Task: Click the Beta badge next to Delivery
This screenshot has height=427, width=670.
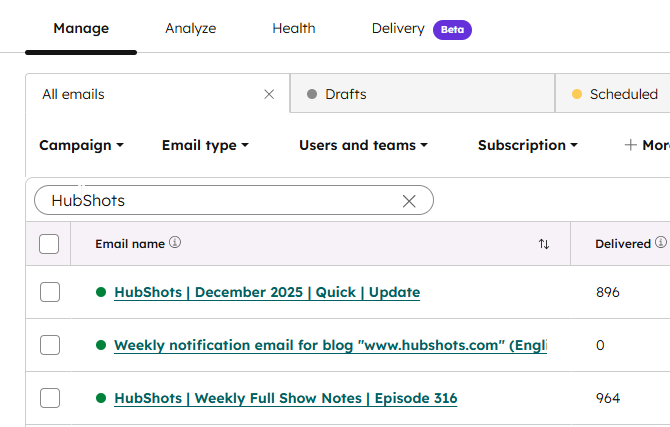Action: pyautogui.click(x=452, y=29)
